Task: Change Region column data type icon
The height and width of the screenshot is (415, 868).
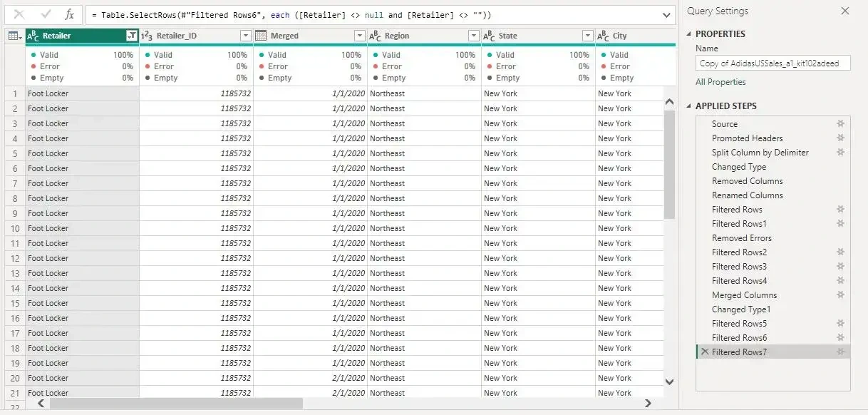Action: click(375, 36)
